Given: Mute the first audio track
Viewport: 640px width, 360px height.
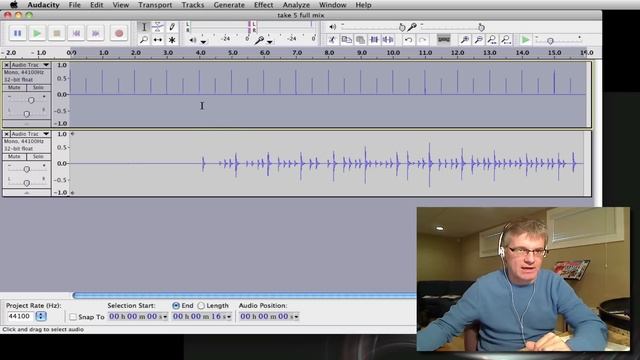Looking at the screenshot, I should click(x=14, y=88).
